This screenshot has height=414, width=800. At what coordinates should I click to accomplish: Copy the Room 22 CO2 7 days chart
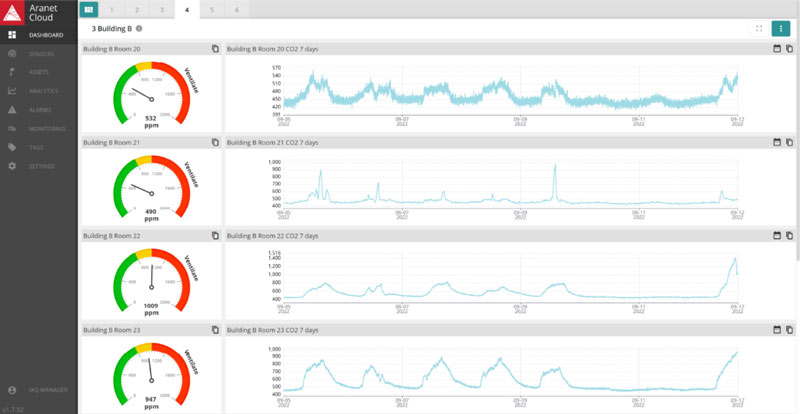coord(789,236)
